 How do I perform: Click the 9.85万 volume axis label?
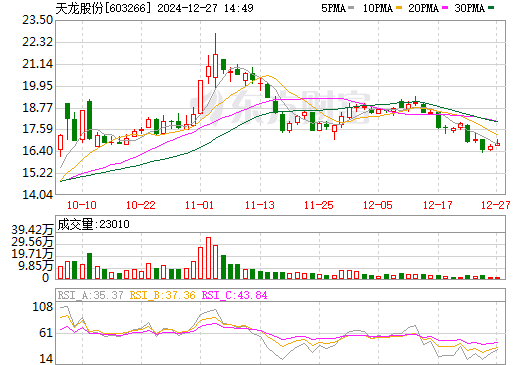pyautogui.click(x=35, y=266)
